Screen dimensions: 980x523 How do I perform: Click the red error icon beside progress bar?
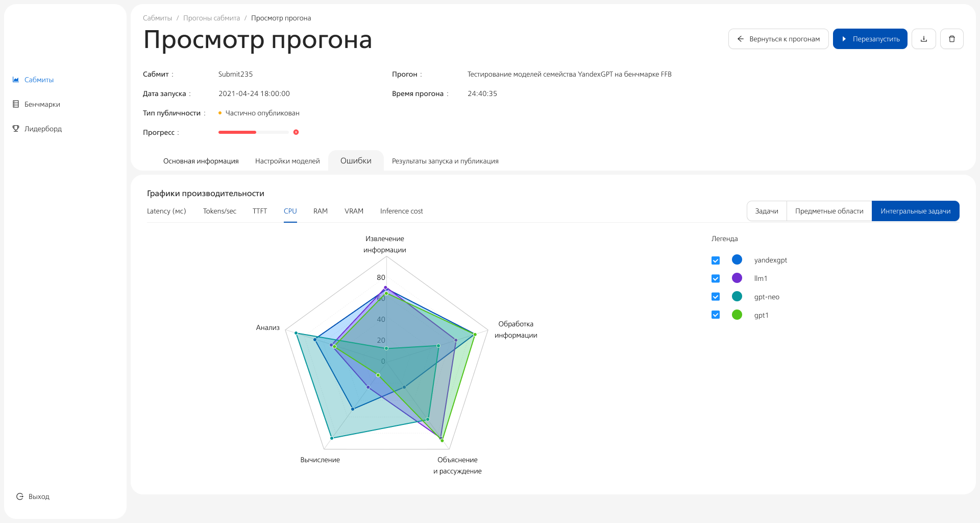click(296, 132)
